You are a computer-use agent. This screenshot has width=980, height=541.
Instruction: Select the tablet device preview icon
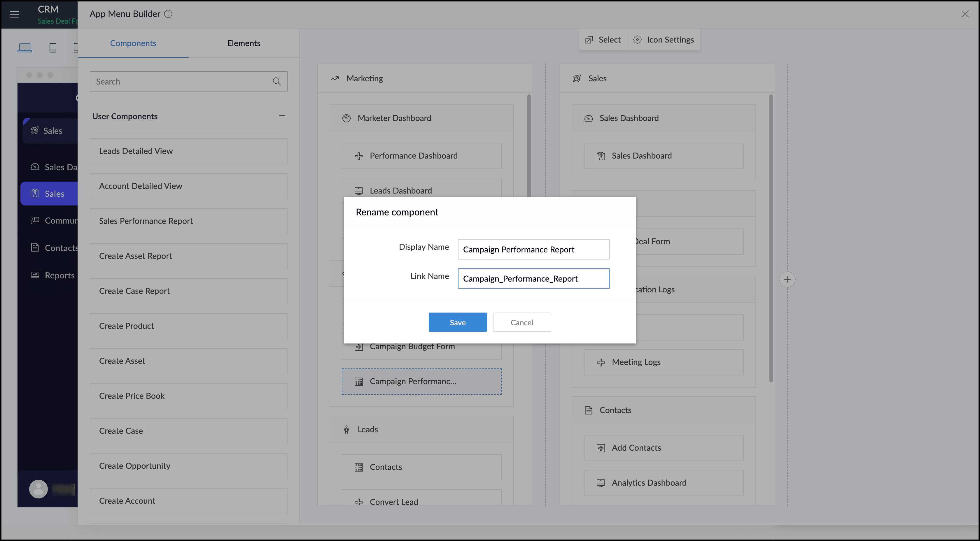53,48
